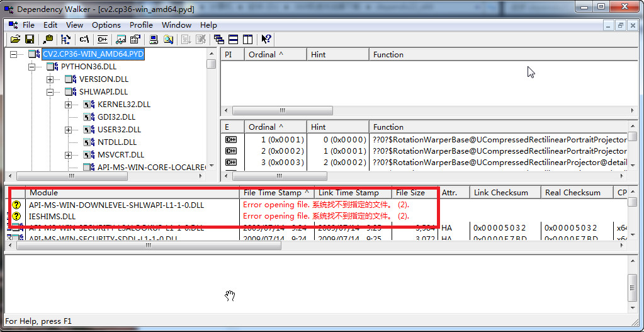Viewport: 644px width, 332px height.
Task: Open the Help menu
Action: click(208, 25)
